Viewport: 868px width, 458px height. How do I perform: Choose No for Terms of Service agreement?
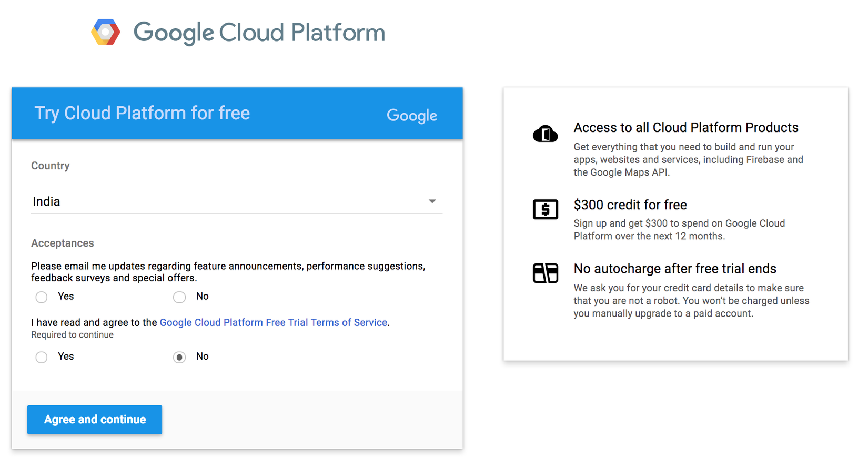179,357
